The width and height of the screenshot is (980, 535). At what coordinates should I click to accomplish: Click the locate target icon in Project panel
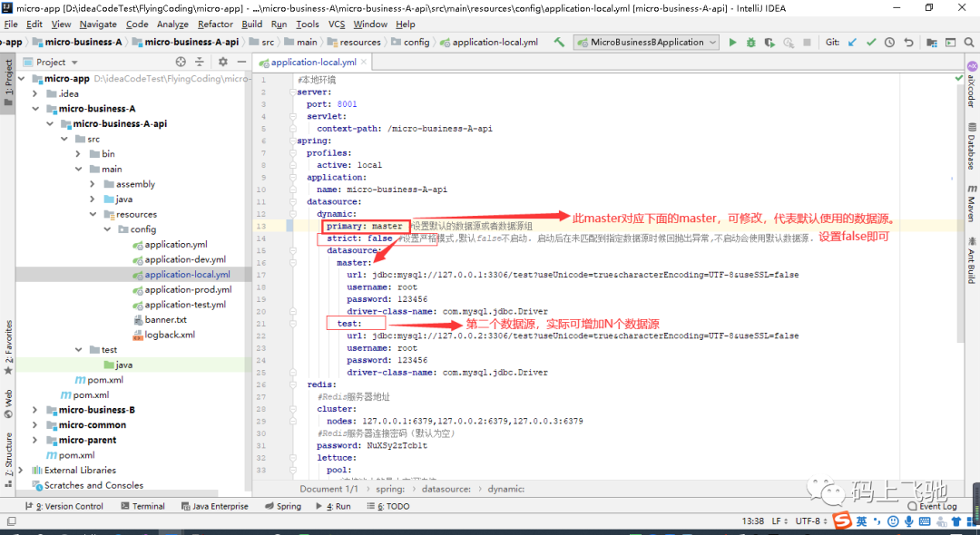coord(181,62)
